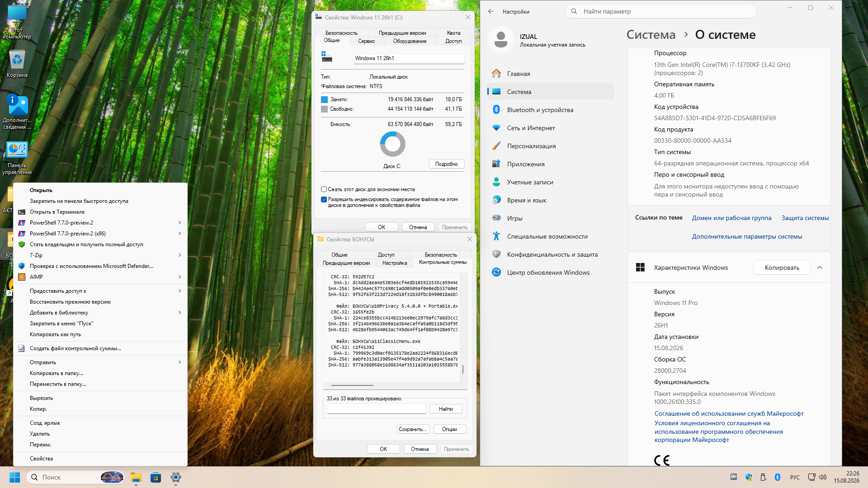The image size is (868, 488).
Task: Click the checksum list vertical scrollbar thumb
Action: pyautogui.click(x=463, y=370)
